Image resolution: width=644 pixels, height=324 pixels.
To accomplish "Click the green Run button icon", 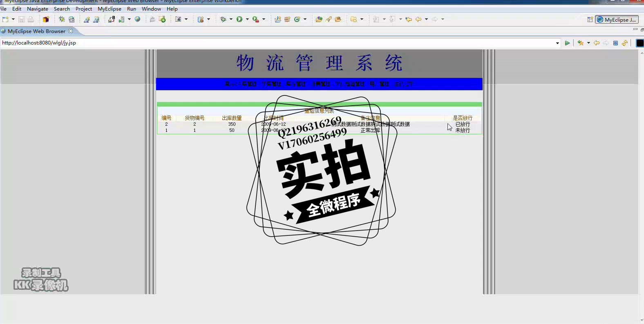I will [x=239, y=19].
